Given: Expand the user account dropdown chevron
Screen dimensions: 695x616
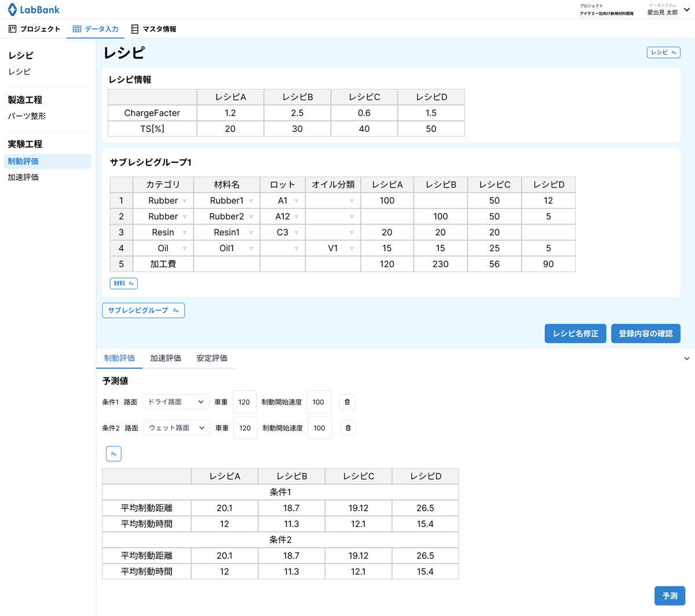Looking at the screenshot, I should 687,10.
